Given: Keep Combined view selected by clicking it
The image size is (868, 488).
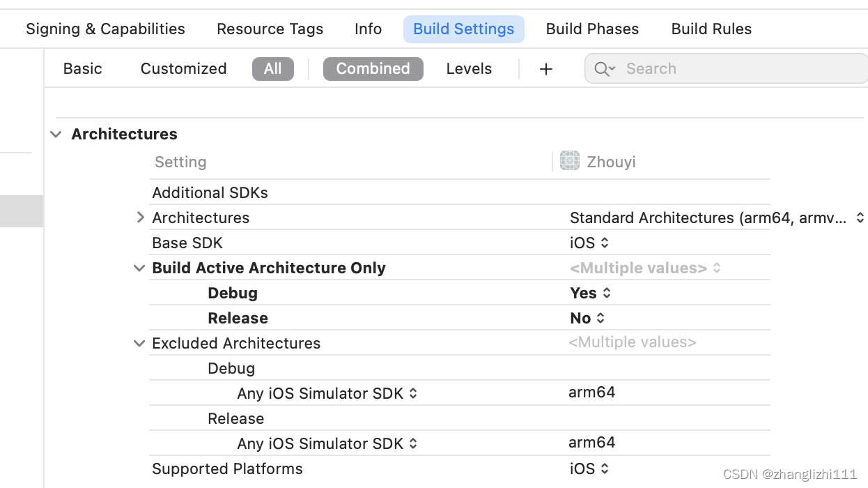Looking at the screenshot, I should (373, 68).
